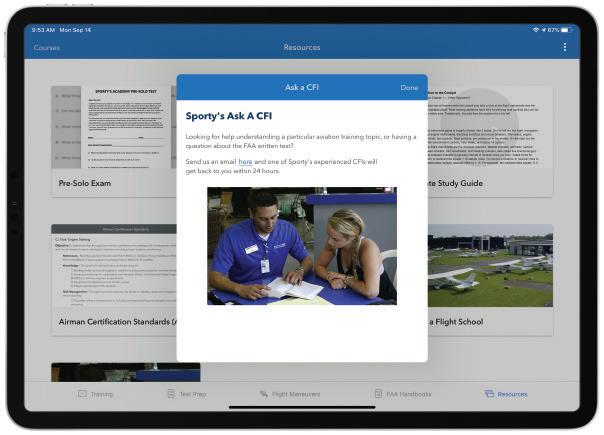Tap the iPad home indicator bar

click(302, 406)
